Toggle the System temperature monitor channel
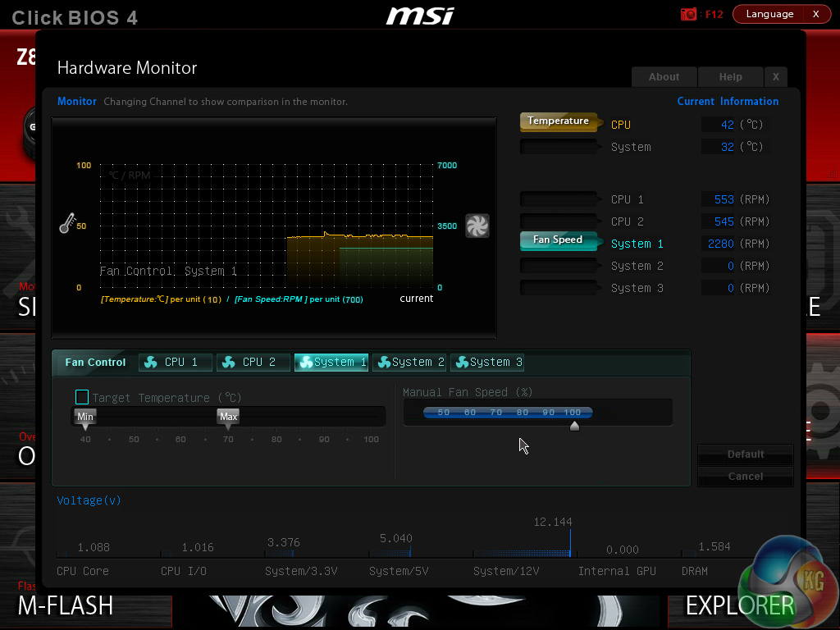This screenshot has height=630, width=840. coord(560,147)
